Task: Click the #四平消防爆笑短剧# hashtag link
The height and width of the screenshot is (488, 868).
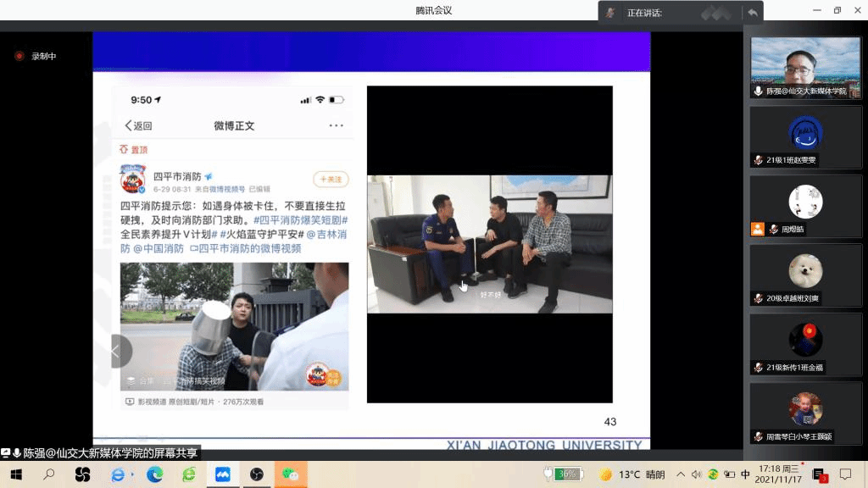Action: point(301,219)
